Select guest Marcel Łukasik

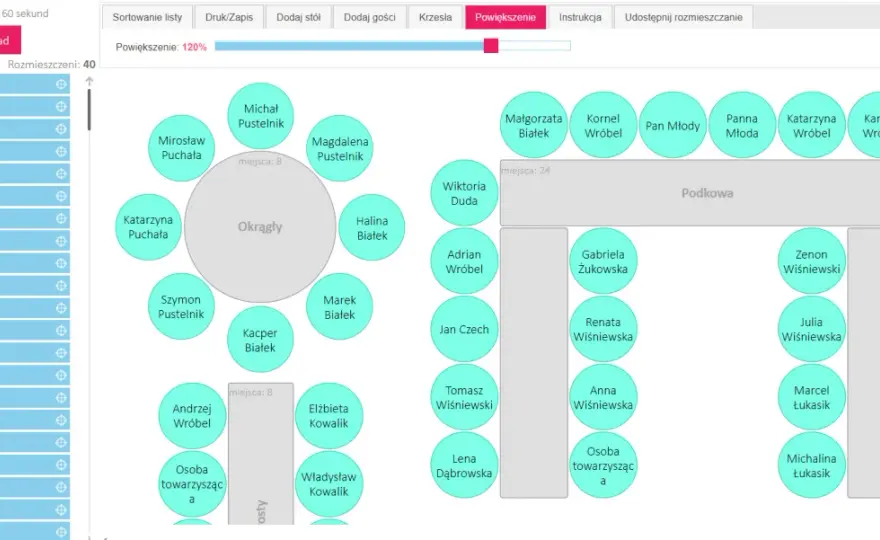pos(812,397)
